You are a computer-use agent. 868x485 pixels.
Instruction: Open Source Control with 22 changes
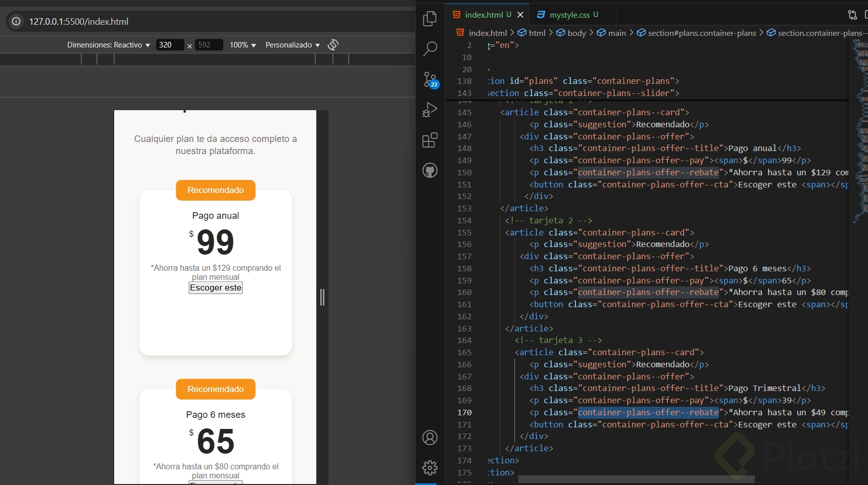point(429,79)
